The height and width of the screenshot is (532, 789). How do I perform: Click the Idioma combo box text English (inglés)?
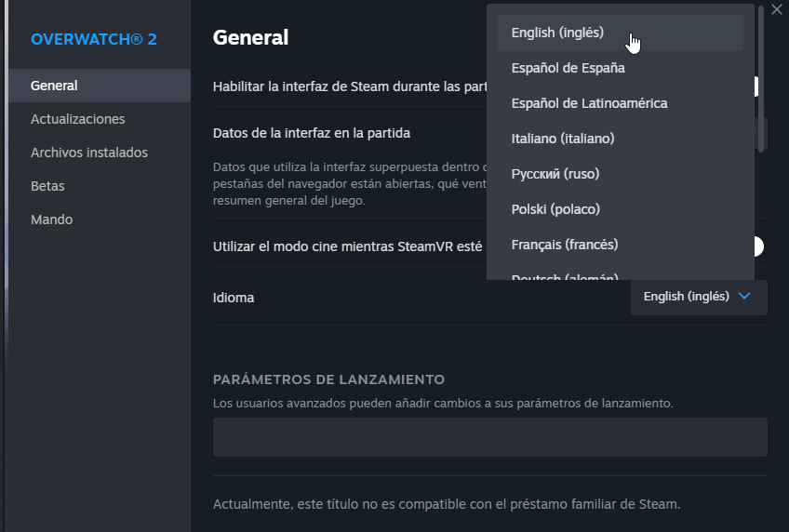(686, 297)
